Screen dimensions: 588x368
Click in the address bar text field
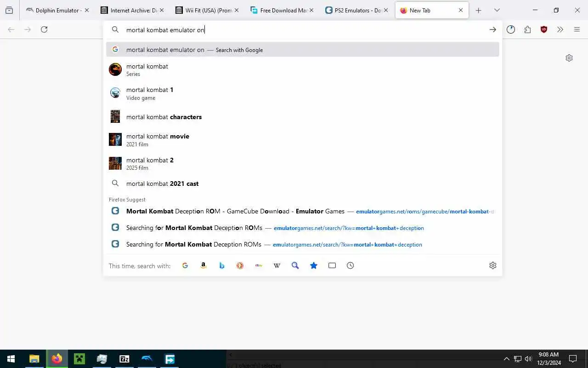[x=303, y=29]
